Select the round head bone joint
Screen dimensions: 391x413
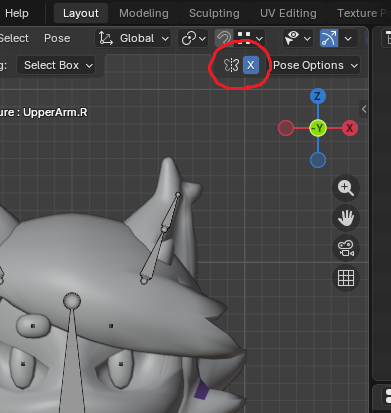pyautogui.click(x=72, y=301)
